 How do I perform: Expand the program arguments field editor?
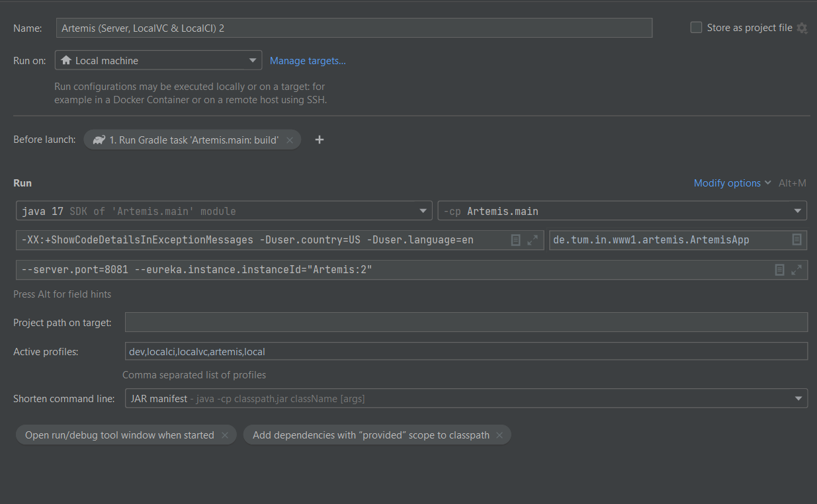pyautogui.click(x=795, y=269)
